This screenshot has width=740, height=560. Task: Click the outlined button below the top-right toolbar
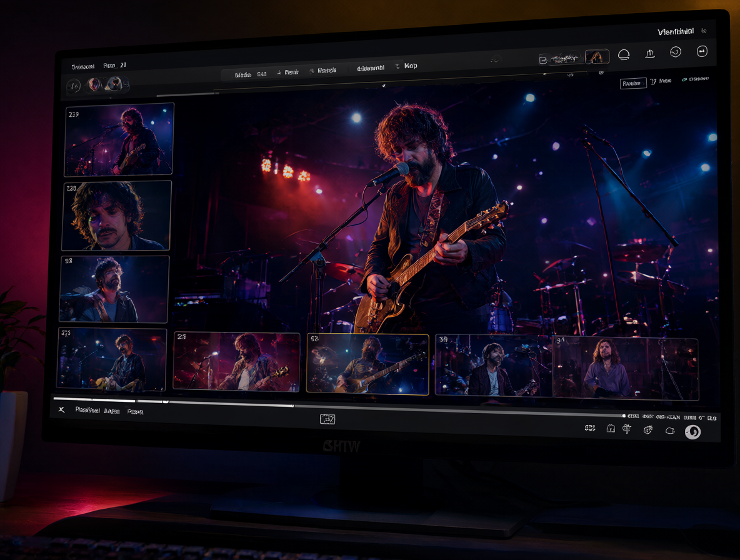632,84
